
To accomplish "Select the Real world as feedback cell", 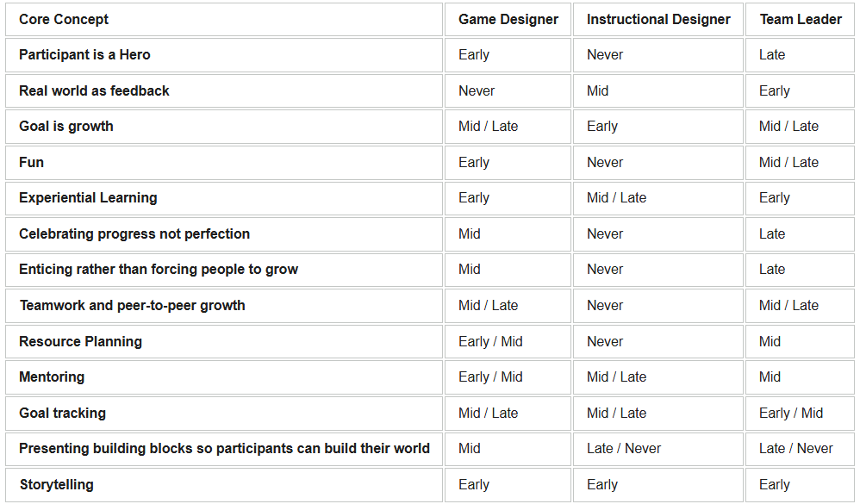I will (224, 91).
